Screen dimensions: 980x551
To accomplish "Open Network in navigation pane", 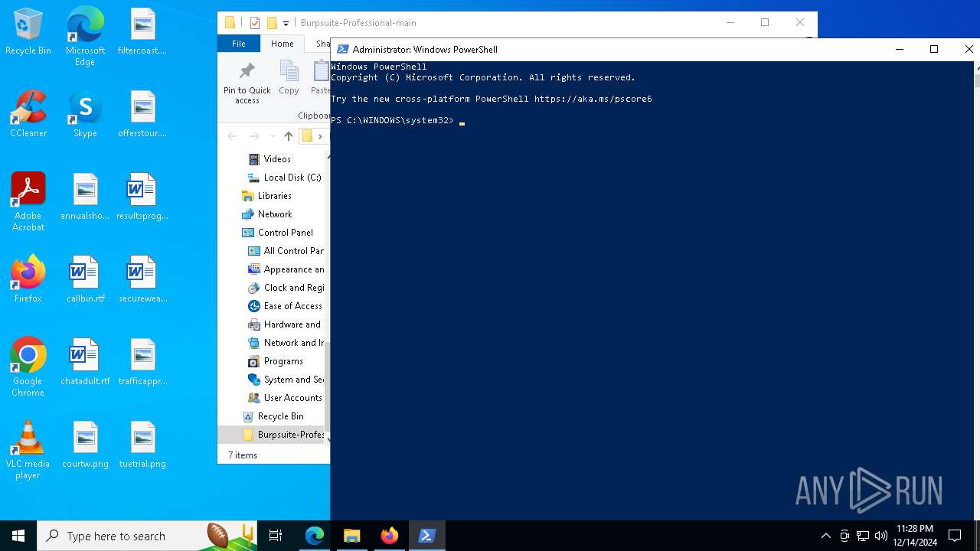I will pyautogui.click(x=275, y=214).
